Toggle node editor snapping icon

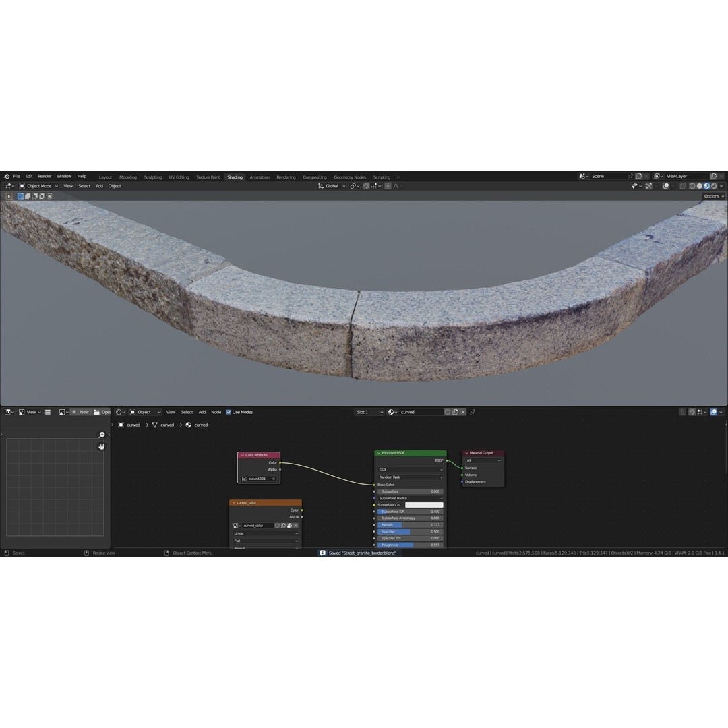(x=692, y=413)
